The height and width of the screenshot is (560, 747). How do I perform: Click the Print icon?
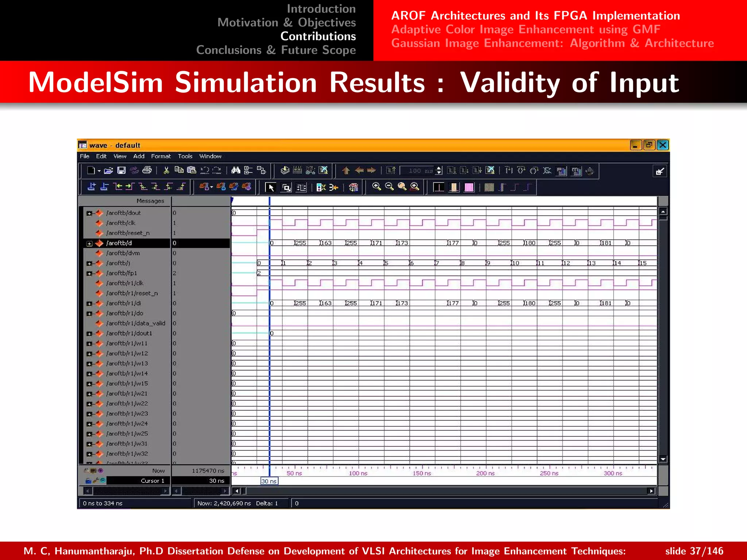point(147,170)
